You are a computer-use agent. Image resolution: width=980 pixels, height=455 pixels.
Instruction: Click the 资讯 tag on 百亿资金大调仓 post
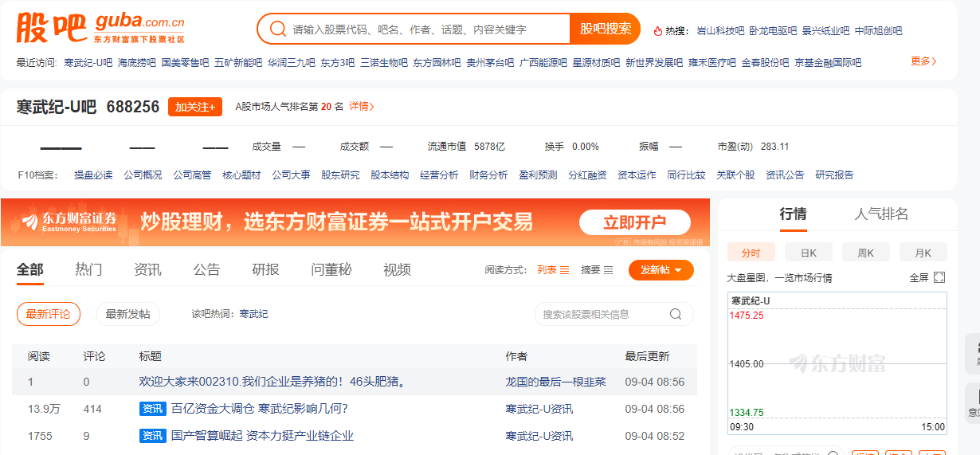coord(152,409)
